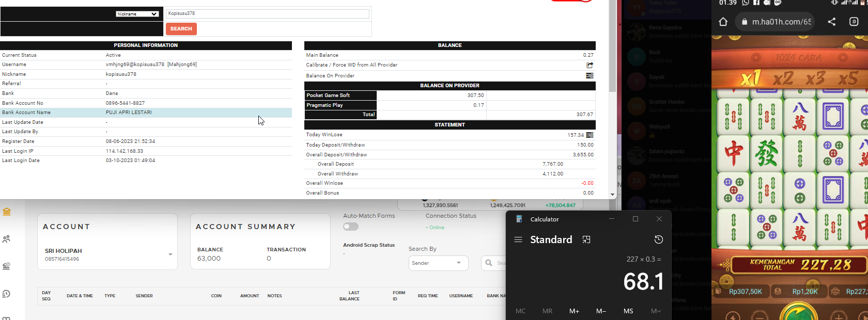Click Bank Account No 0896-5441-8827

tap(125, 103)
